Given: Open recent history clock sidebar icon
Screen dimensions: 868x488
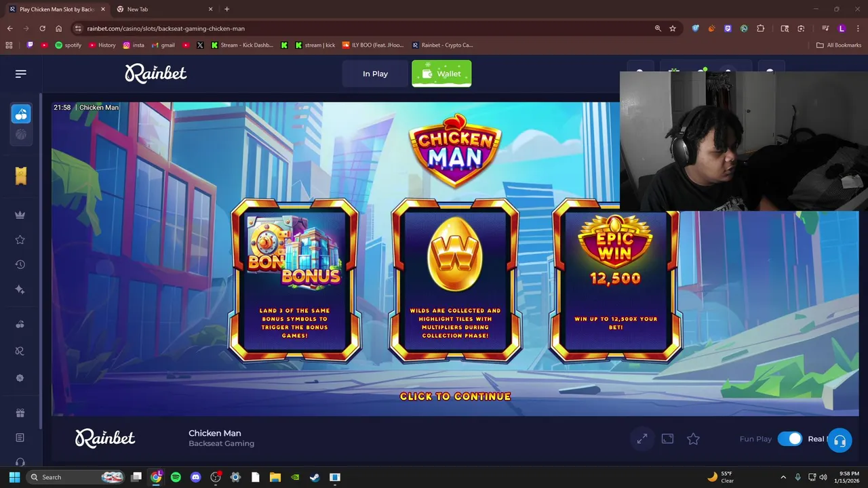Looking at the screenshot, I should [x=20, y=264].
